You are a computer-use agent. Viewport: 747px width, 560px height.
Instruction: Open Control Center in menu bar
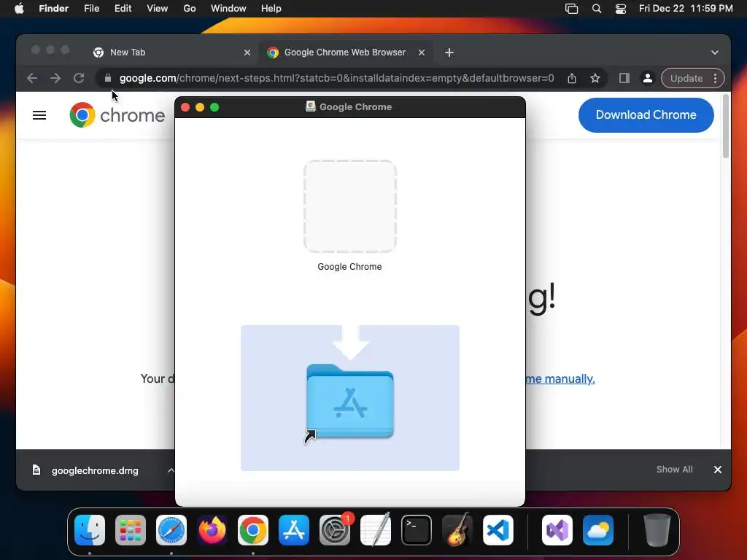tap(621, 9)
